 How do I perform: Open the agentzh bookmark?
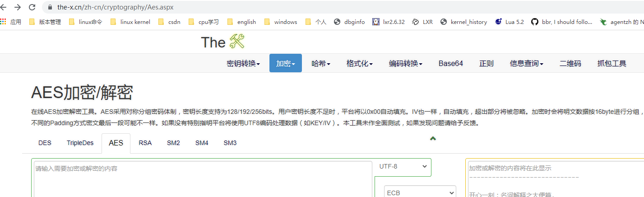point(621,22)
